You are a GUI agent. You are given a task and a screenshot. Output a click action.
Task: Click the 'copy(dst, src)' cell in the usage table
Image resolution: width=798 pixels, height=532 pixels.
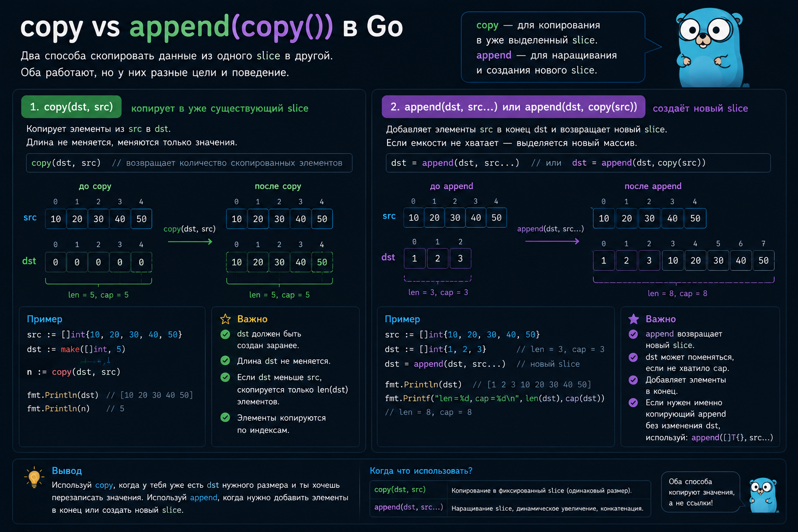(408, 489)
